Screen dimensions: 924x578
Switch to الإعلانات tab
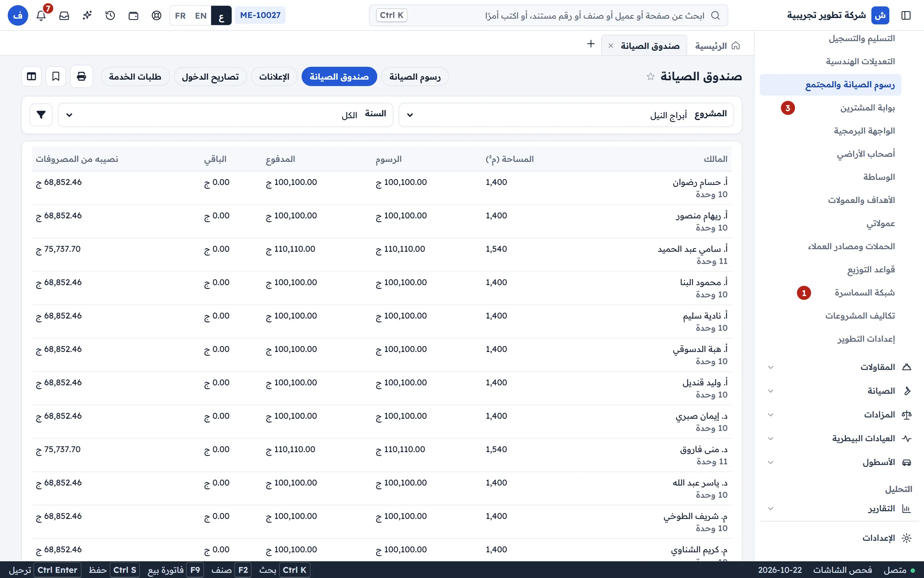click(x=274, y=76)
